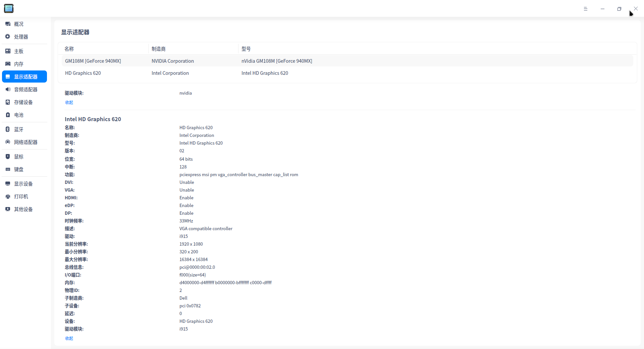Image resolution: width=644 pixels, height=349 pixels.
Task: Click the 显示适配器 page heading
Action: 75,32
